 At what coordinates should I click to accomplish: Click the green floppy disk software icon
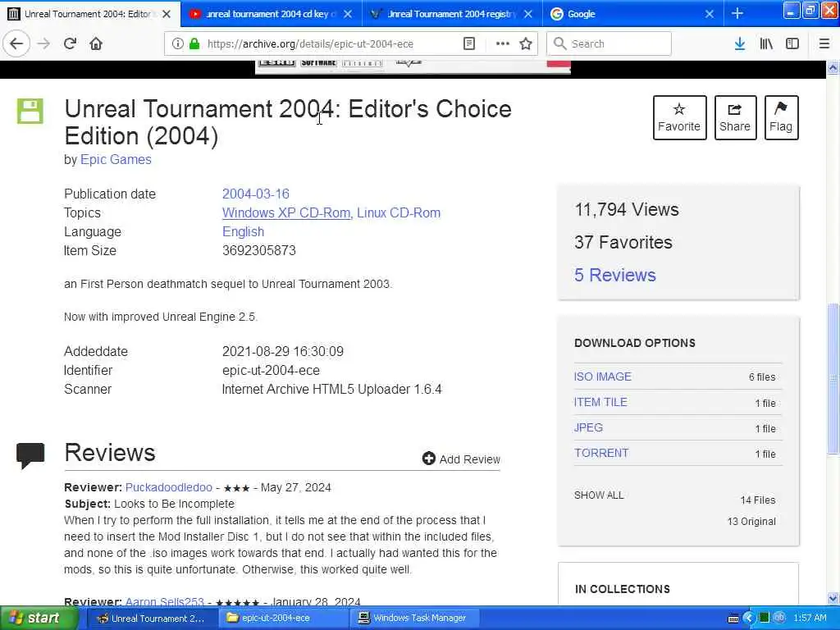(30, 111)
